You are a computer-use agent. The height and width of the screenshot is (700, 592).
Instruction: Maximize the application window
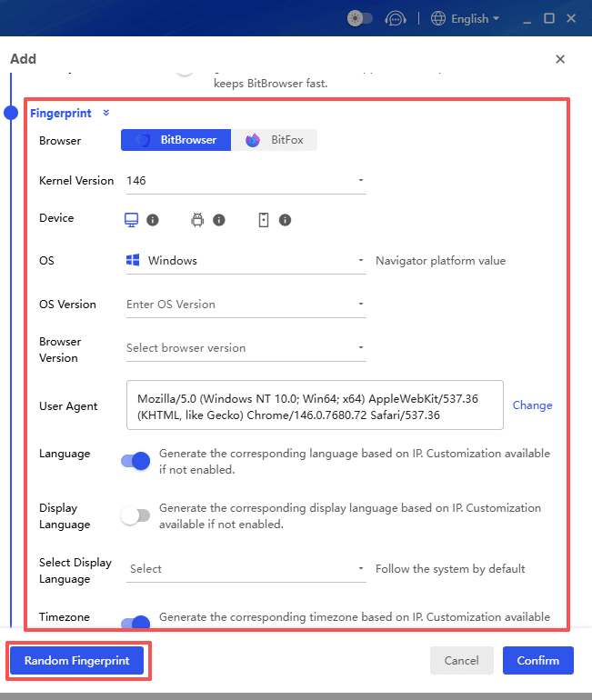point(549,18)
